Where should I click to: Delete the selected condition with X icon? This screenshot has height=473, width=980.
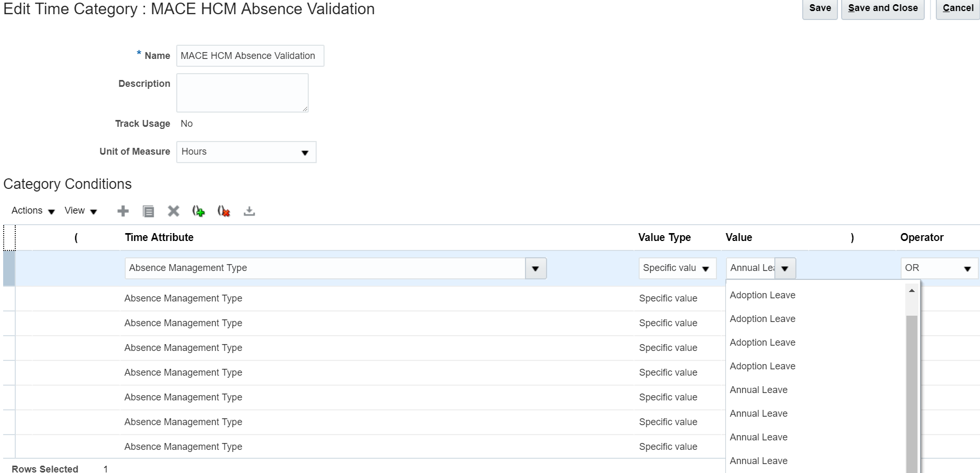[174, 211]
